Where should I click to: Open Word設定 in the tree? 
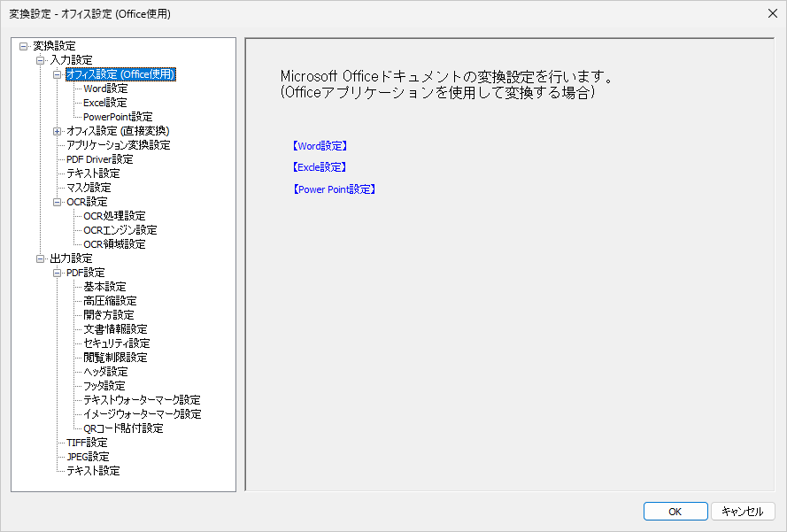pyautogui.click(x=105, y=89)
